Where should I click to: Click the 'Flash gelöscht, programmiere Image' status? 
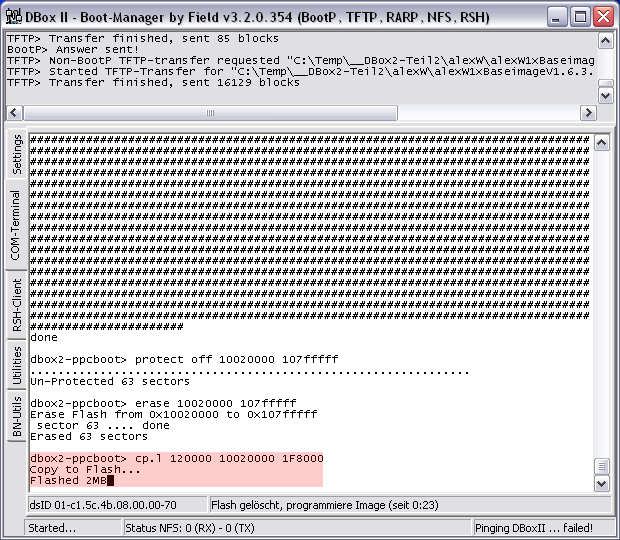tap(410, 505)
